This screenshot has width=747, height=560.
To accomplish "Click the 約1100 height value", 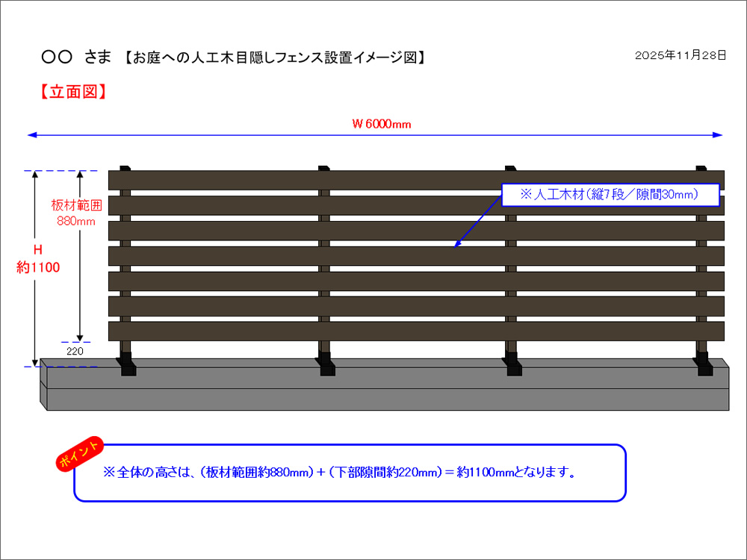I will click(x=38, y=267).
